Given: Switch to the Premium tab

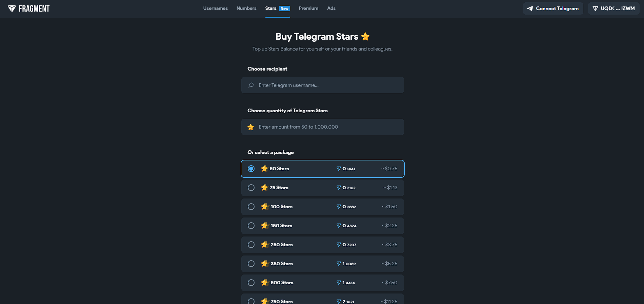Looking at the screenshot, I should click(308, 8).
